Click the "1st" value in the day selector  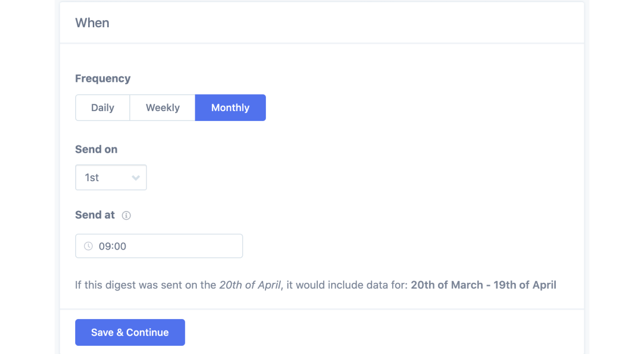92,178
